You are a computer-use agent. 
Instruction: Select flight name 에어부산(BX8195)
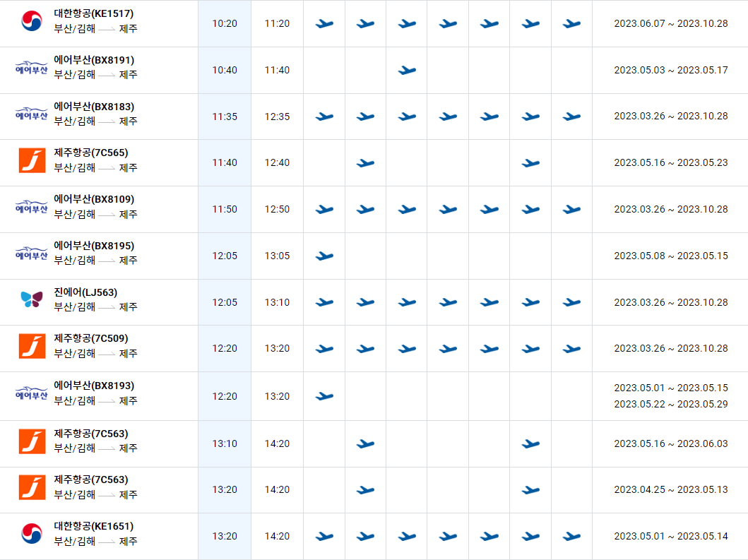click(94, 246)
